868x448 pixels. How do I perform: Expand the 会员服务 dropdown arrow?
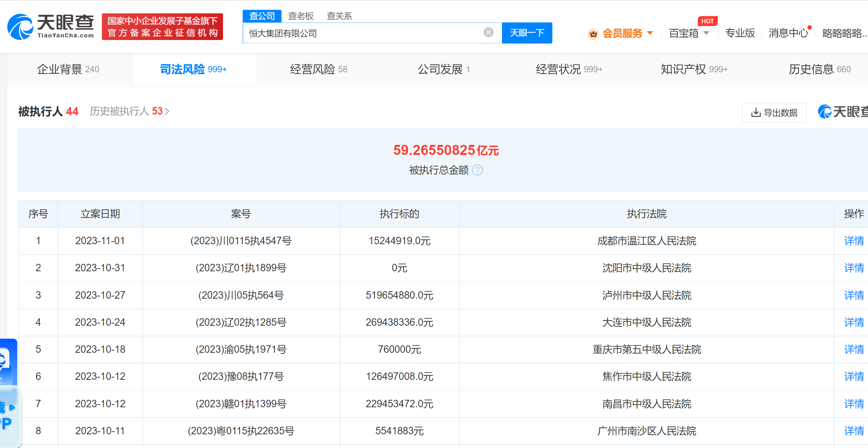point(650,33)
